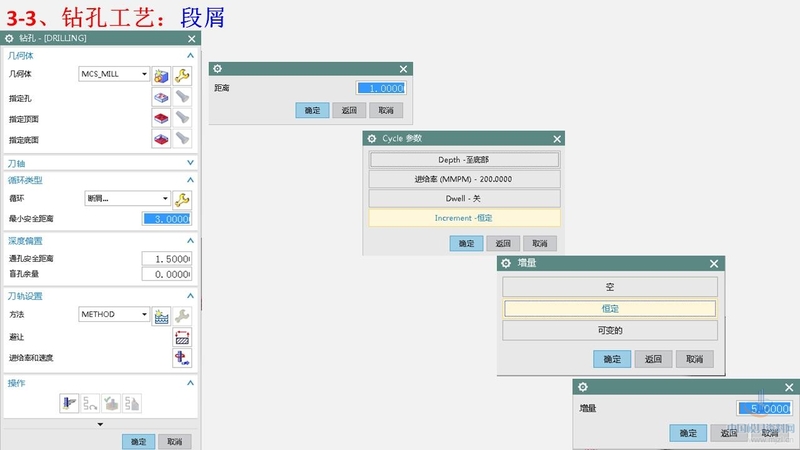Click 取消 in the drilling dialog

(174, 441)
